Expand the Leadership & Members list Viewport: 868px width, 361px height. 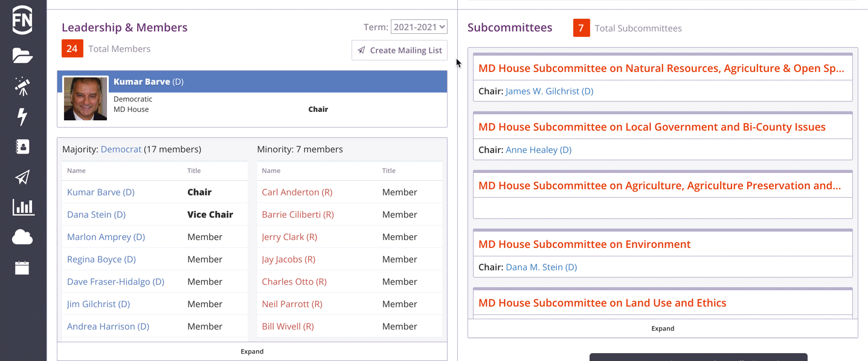click(x=252, y=351)
